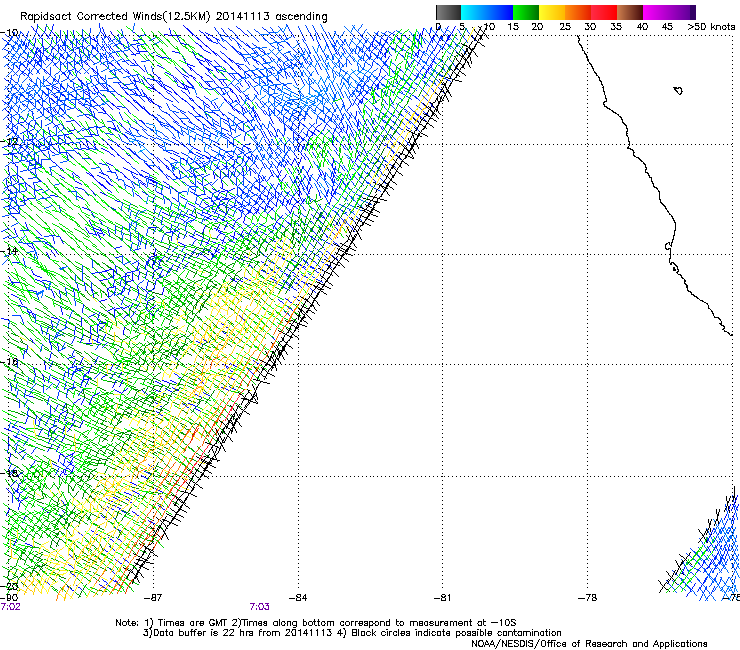Click the 'NOAA/NESDIS/Office of Research and Applications' credit
This screenshot has height=650, width=740.
(x=589, y=644)
